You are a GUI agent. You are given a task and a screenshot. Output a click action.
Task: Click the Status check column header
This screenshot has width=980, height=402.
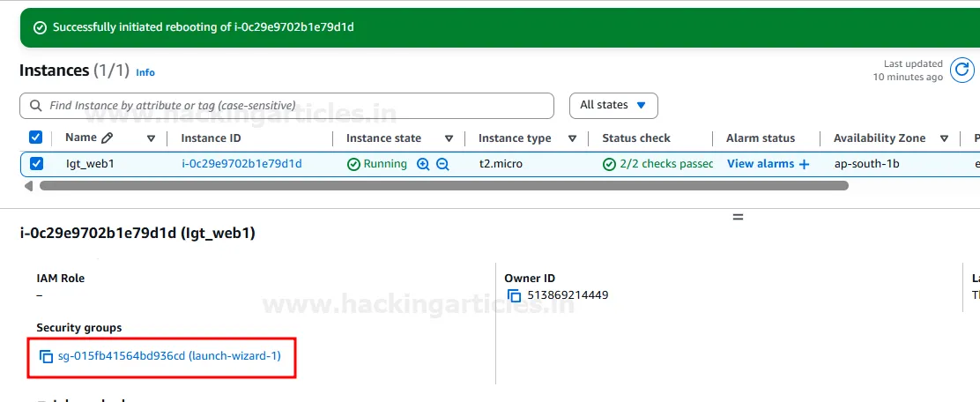pos(636,138)
